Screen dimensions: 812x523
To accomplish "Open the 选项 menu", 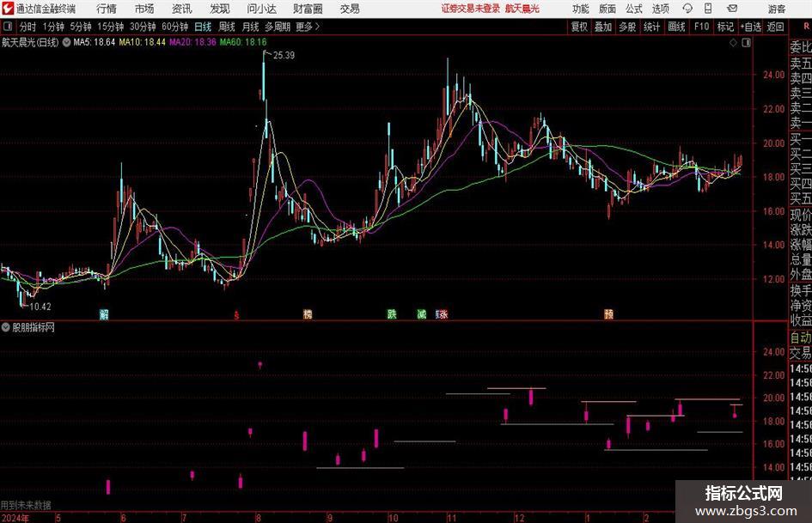I will click(661, 9).
